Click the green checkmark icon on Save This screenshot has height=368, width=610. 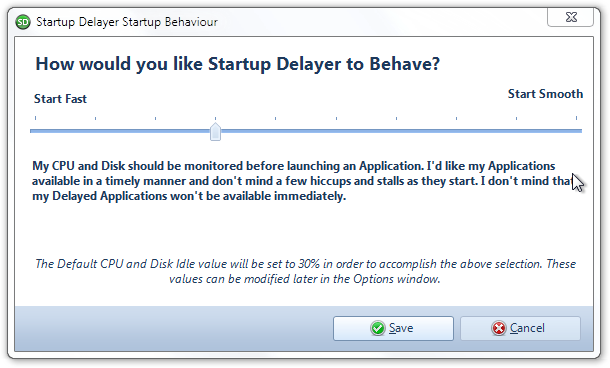point(377,328)
